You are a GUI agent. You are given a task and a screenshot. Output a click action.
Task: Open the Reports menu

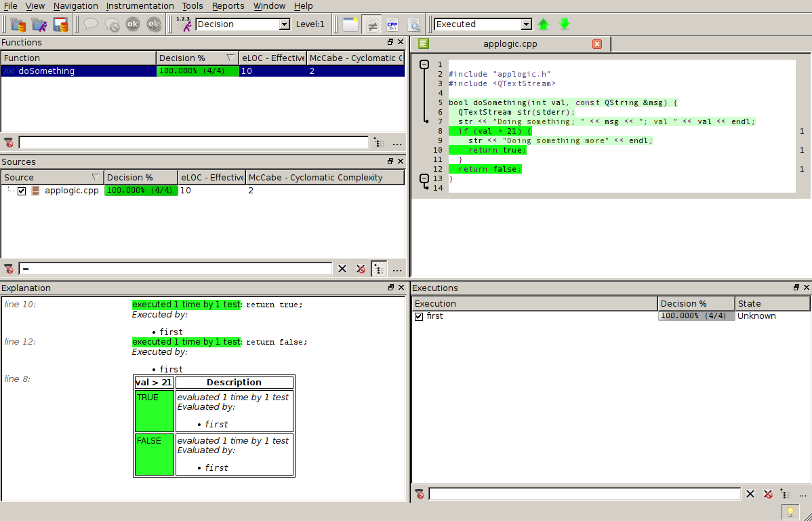pos(228,5)
